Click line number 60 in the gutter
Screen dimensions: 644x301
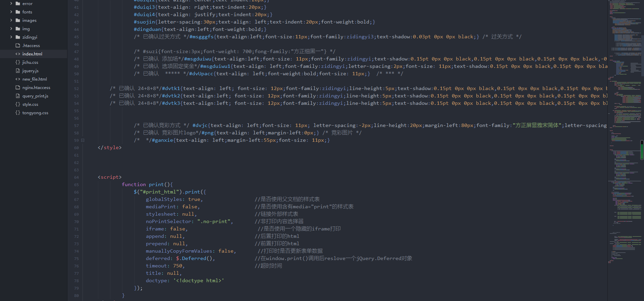coord(76,147)
